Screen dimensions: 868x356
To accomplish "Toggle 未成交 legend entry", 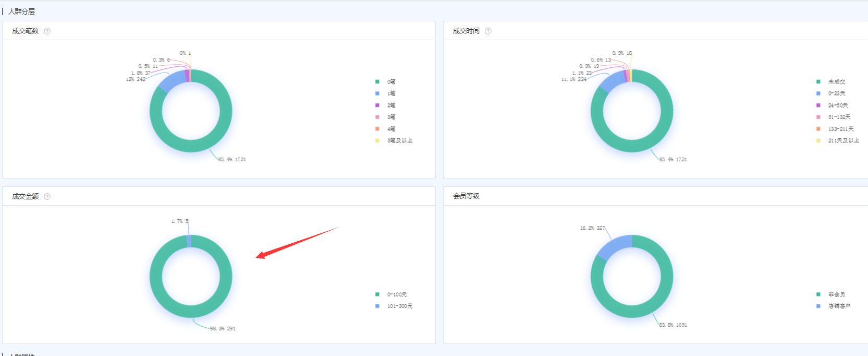I will 836,82.
